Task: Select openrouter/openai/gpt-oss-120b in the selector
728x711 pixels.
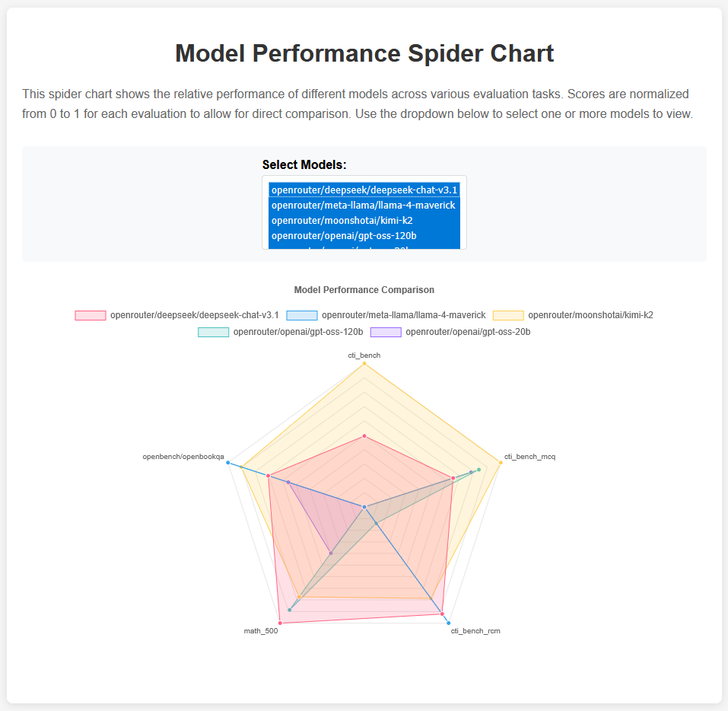Action: pos(365,235)
